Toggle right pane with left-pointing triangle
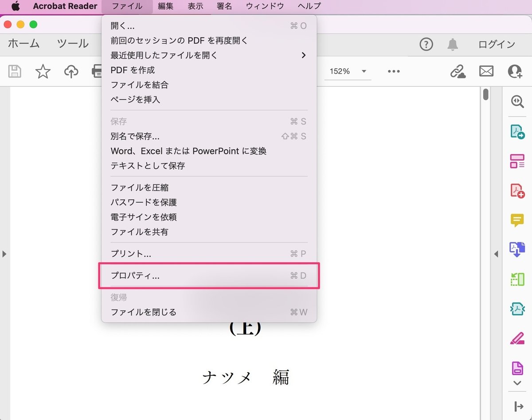 click(496, 254)
